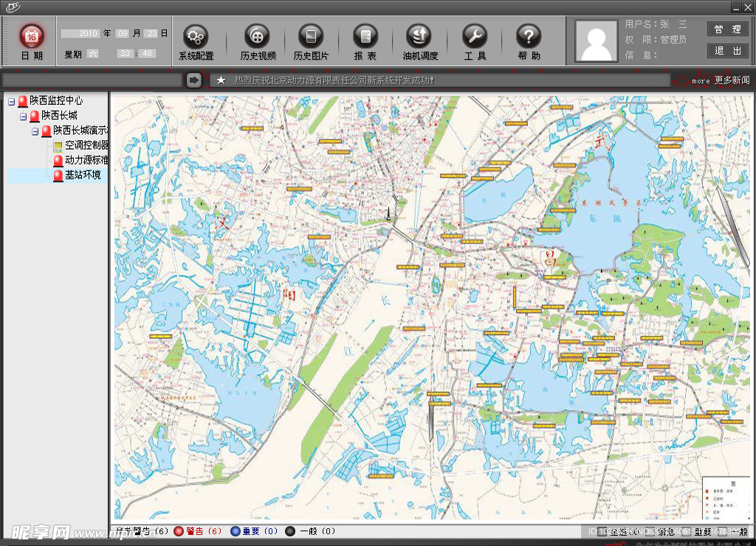Open 帮助 question mark help icon
The image size is (756, 546).
click(529, 36)
